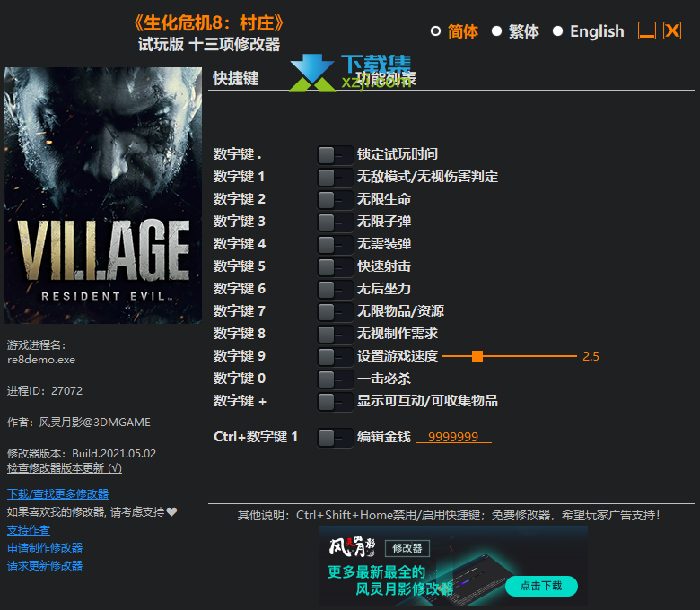Click the 修改器 badge in the banner
Image resolution: width=700 pixels, height=610 pixels.
[407, 548]
